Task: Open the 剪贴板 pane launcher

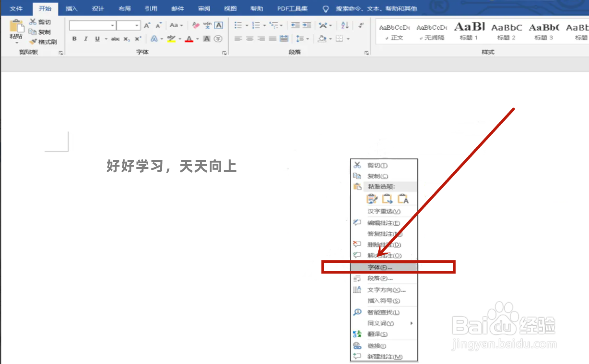Action: [61, 53]
